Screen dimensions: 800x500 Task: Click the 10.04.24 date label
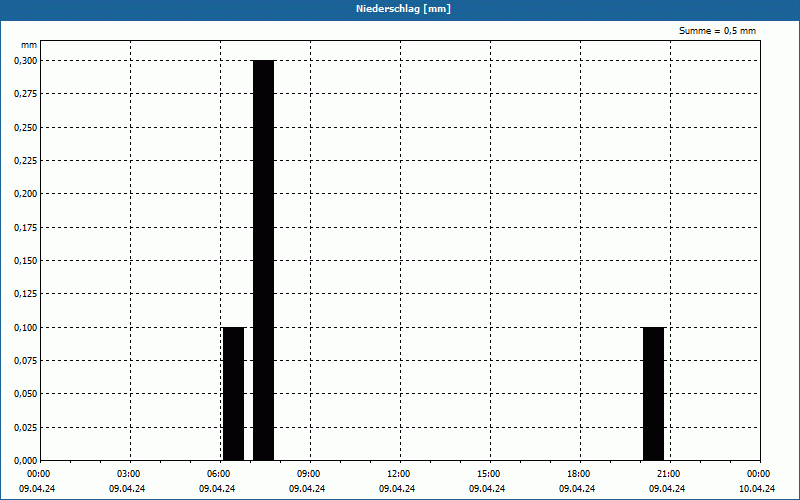point(757,489)
